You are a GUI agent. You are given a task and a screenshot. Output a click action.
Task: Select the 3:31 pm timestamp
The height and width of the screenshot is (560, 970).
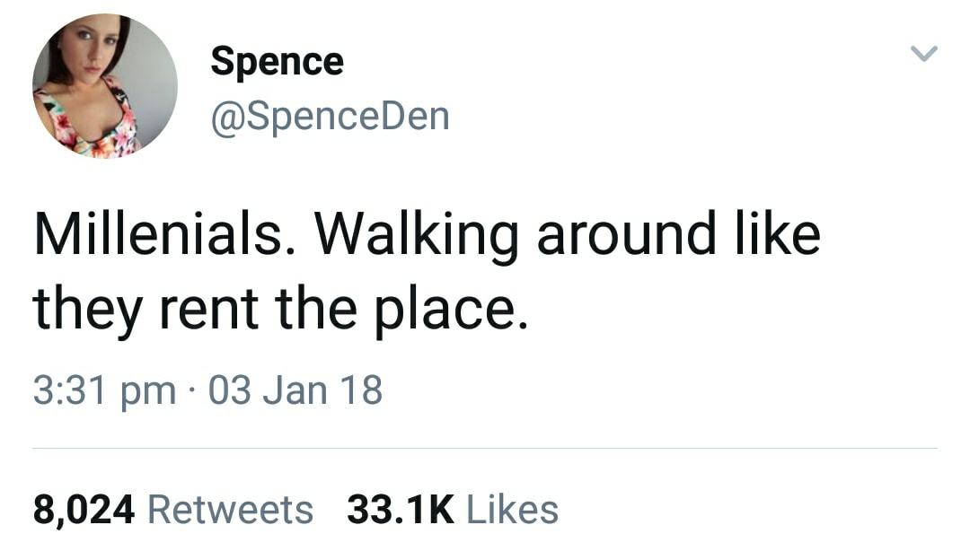point(104,390)
